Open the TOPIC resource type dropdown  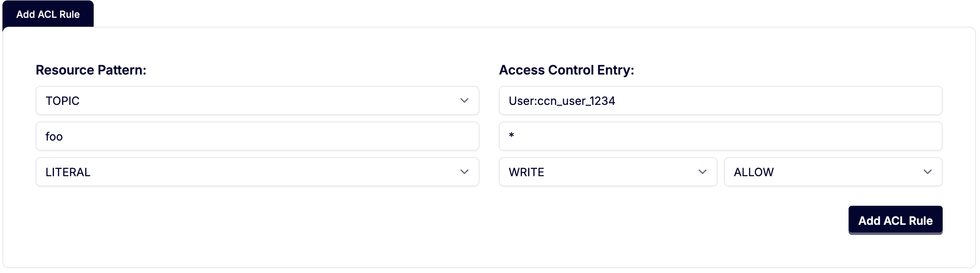tap(257, 100)
